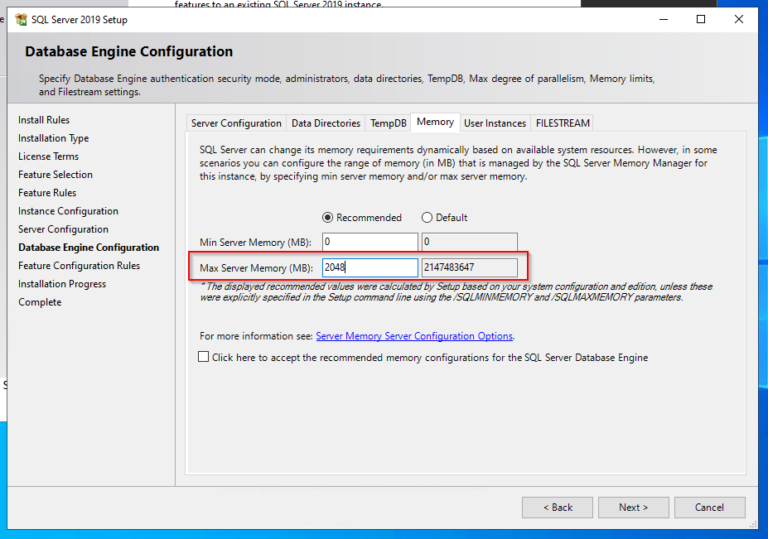This screenshot has width=768, height=539.
Task: Switch to the User Instances tab
Action: (x=495, y=123)
